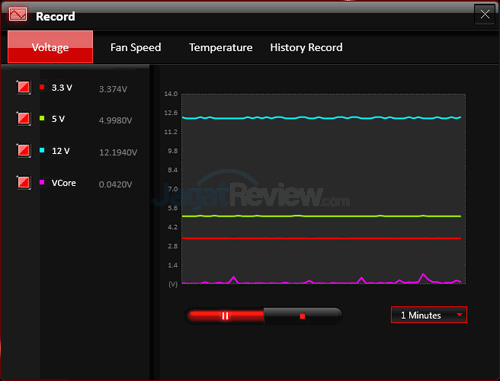Click the 5 V label

point(58,119)
